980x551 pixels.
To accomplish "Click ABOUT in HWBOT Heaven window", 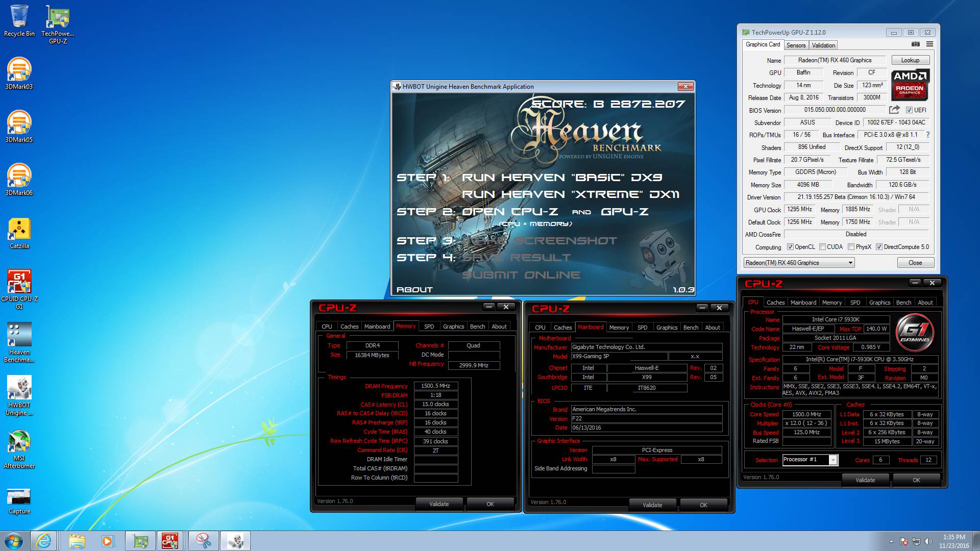I will tap(414, 290).
